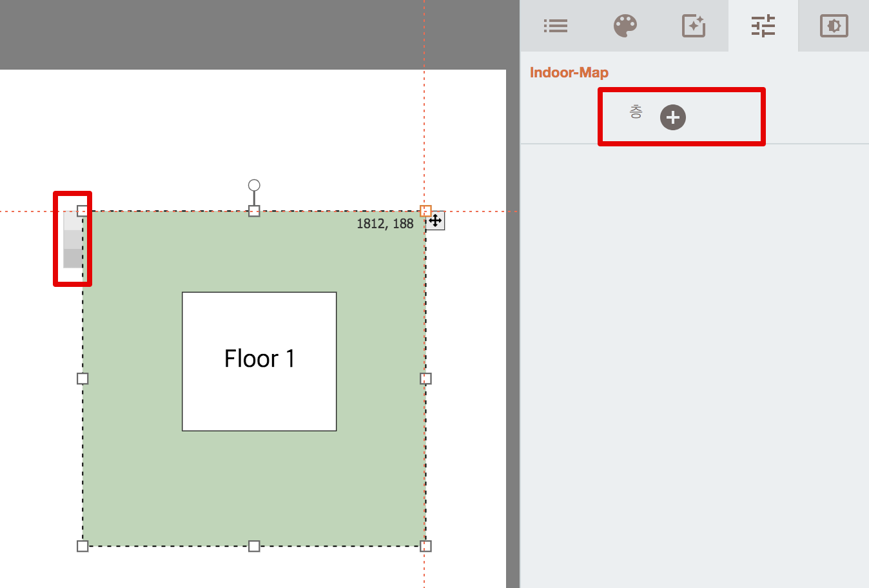Image resolution: width=869 pixels, height=588 pixels.
Task: Click the Floor 1 white box
Action: coord(259,362)
